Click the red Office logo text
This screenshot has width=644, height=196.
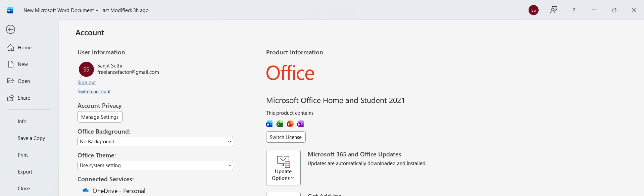coord(290,73)
